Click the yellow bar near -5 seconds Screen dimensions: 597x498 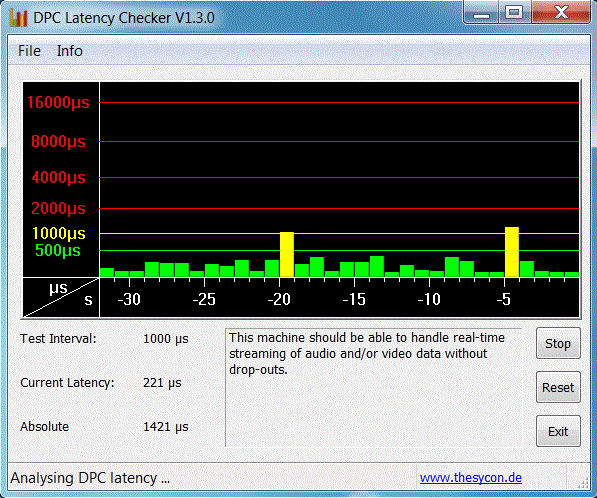512,252
